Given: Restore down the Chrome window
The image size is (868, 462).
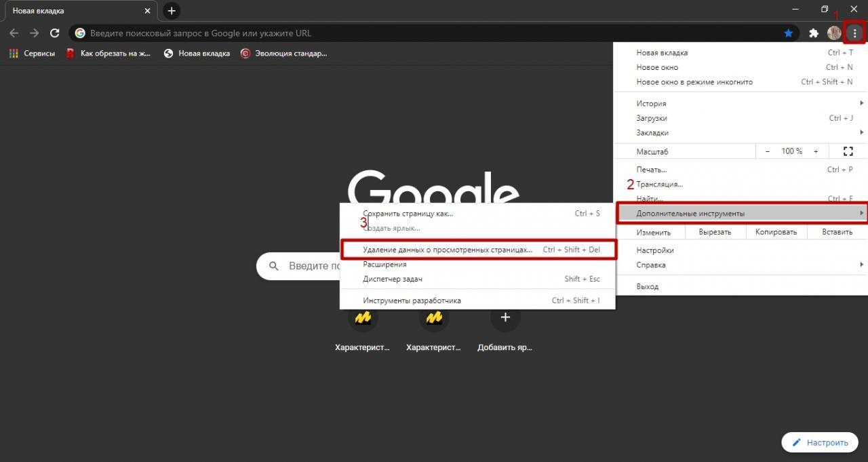Looking at the screenshot, I should (825, 9).
